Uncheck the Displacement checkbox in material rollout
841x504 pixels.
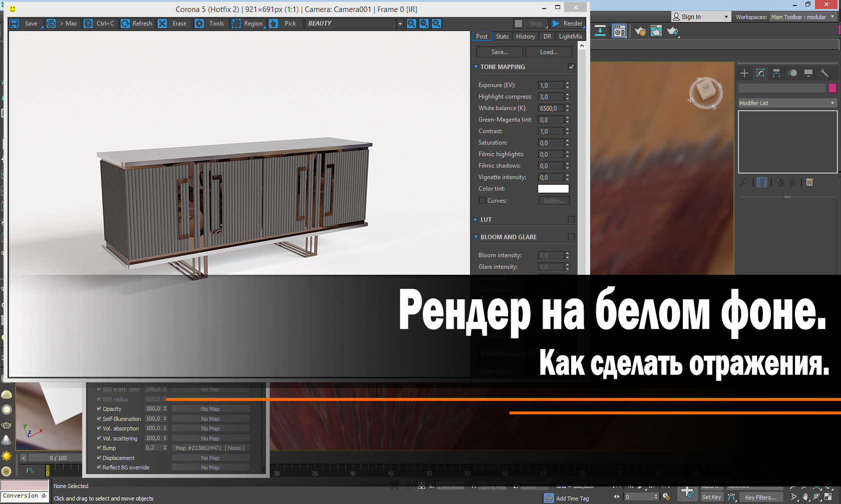pos(99,457)
